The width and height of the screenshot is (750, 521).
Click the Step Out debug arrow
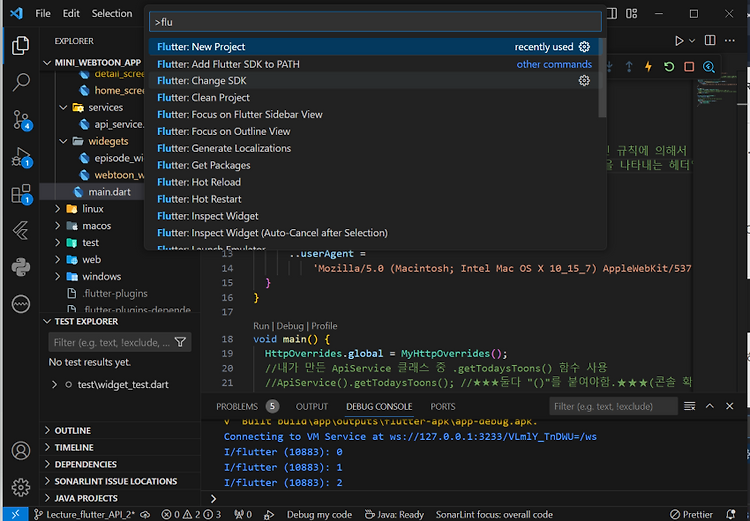click(629, 67)
